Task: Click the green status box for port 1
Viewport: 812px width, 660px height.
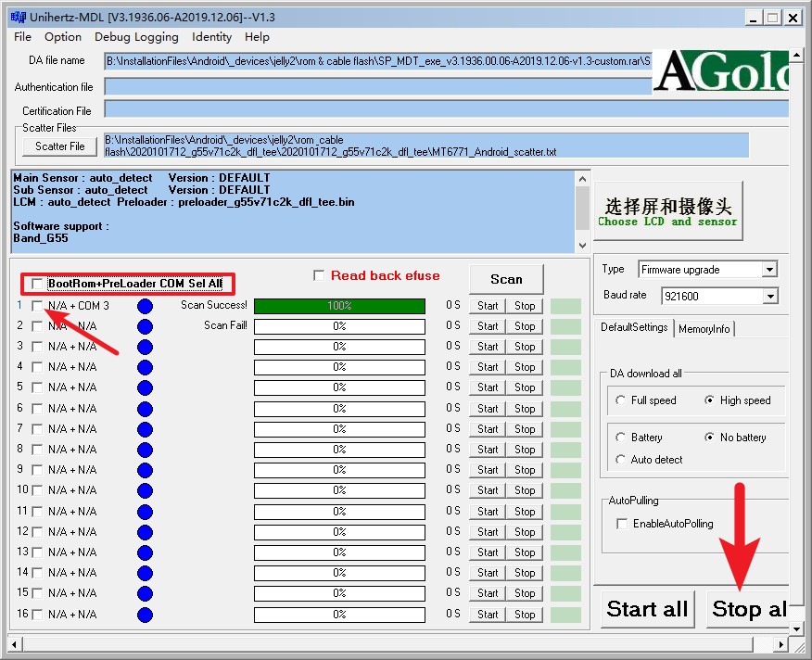Action: pyautogui.click(x=565, y=306)
